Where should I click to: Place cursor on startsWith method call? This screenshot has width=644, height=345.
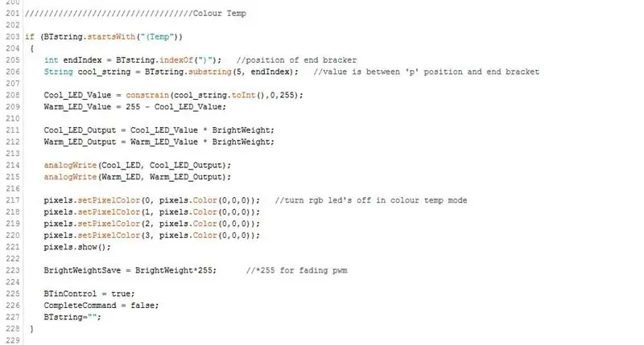[x=111, y=37]
